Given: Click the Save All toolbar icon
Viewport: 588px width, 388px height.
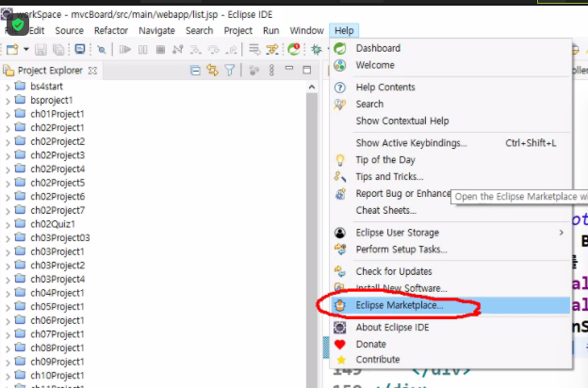Looking at the screenshot, I should (58, 50).
